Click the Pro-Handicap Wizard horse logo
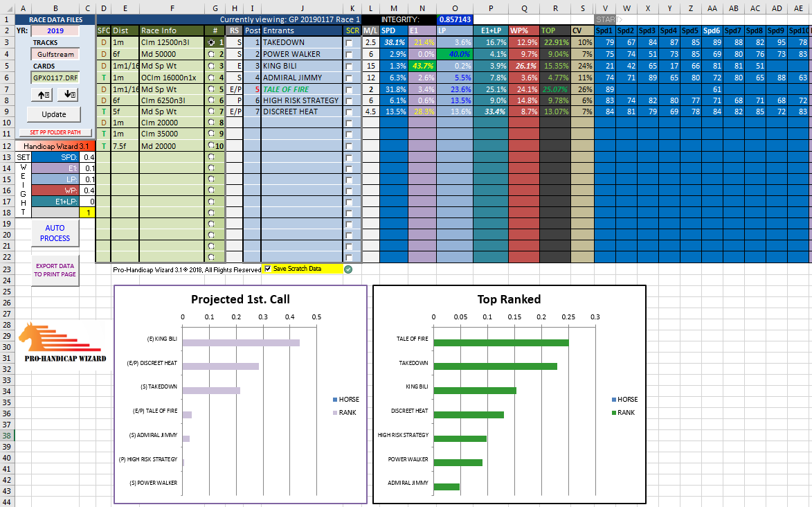This screenshot has height=507, width=812. pyautogui.click(x=55, y=344)
